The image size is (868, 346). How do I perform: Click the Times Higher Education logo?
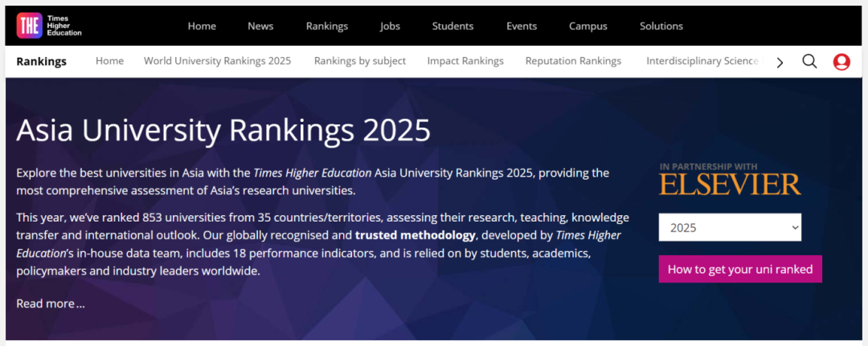click(x=49, y=26)
